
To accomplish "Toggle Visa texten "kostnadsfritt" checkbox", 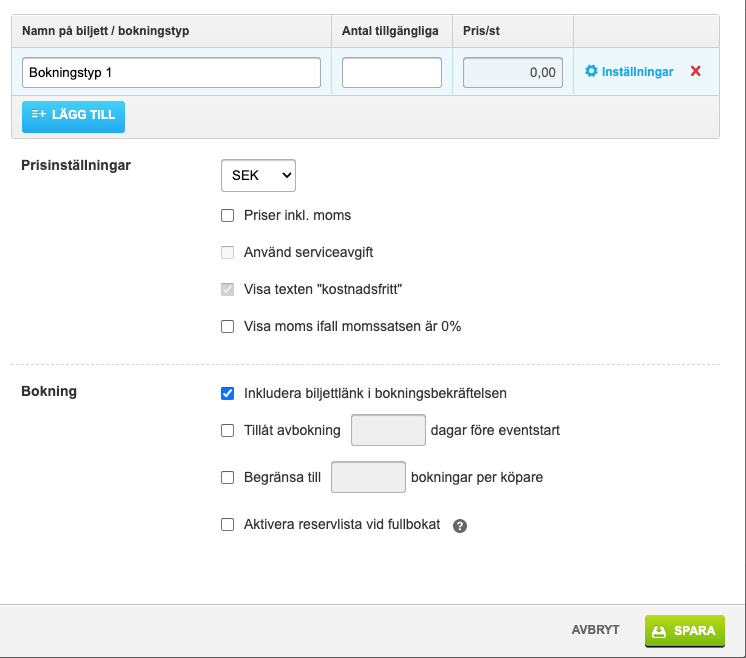I will 228,290.
